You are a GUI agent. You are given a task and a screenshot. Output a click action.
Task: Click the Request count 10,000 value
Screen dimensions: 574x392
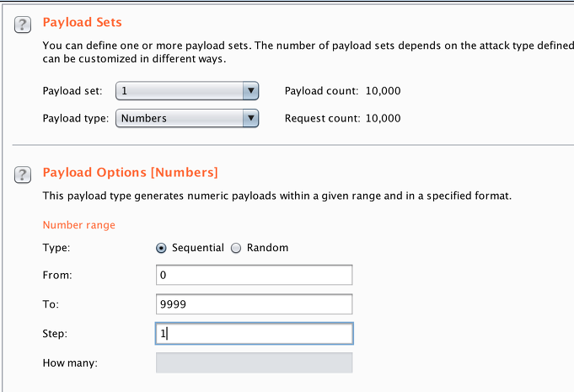pyautogui.click(x=383, y=118)
